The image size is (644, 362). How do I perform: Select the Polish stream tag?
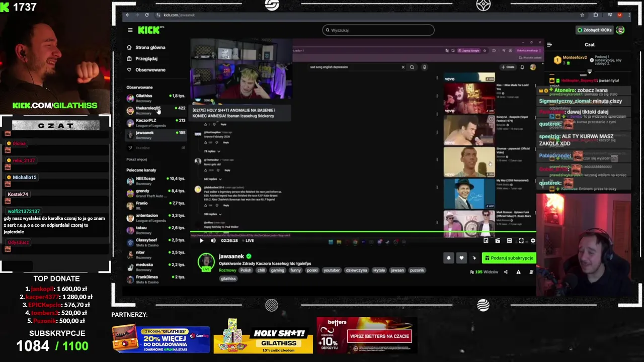pyautogui.click(x=246, y=270)
